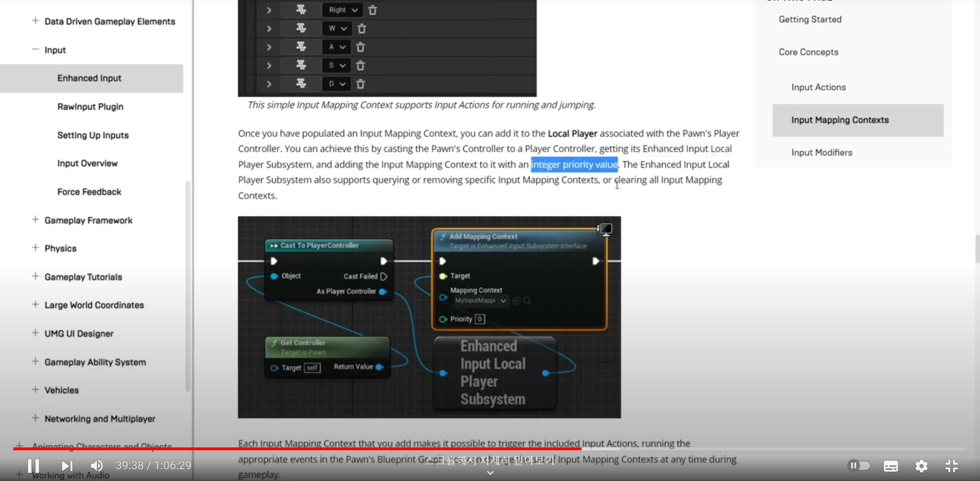The width and height of the screenshot is (980, 481).
Task: Open the D key dropdown
Action: 336,84
